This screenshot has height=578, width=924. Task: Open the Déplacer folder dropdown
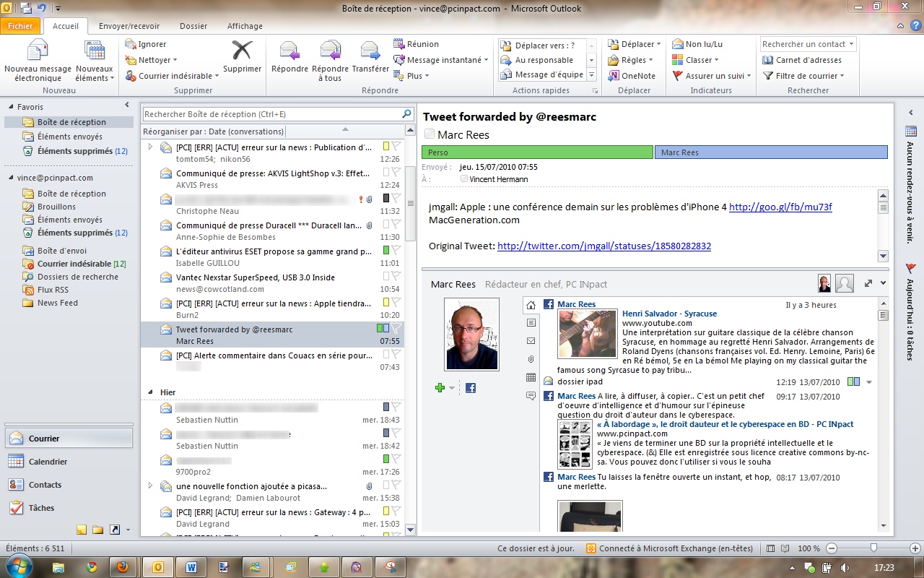[x=634, y=44]
